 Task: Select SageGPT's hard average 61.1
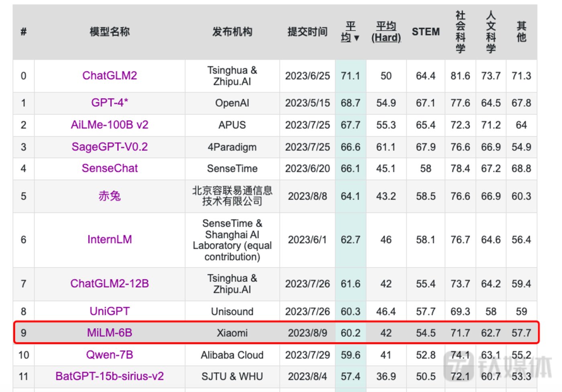click(x=386, y=147)
